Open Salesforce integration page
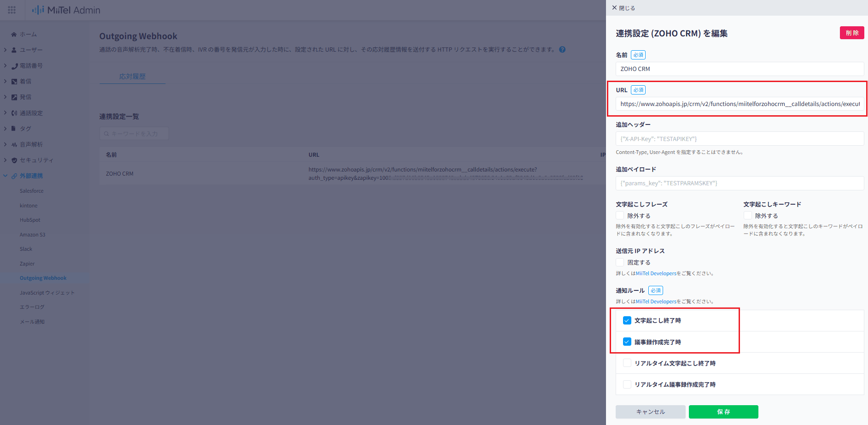Screen dimensions: 868x425 (x=32, y=191)
